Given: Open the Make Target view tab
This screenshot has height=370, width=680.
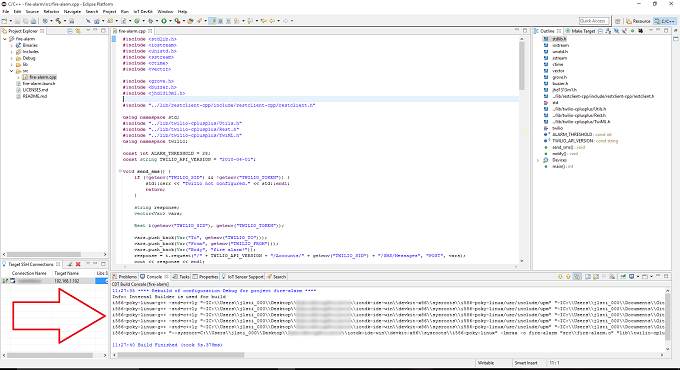Looking at the screenshot, I should (580, 31).
